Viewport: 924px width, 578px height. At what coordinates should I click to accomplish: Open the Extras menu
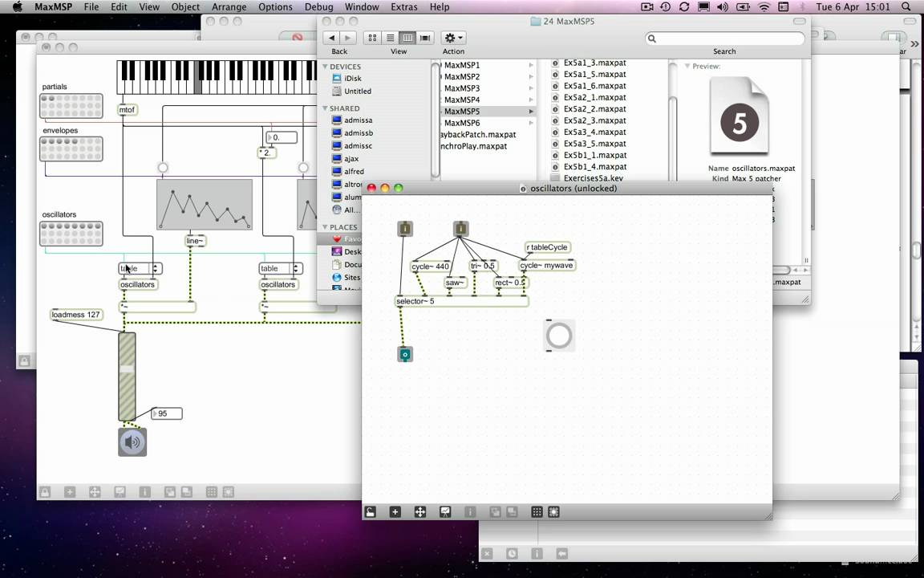(403, 7)
